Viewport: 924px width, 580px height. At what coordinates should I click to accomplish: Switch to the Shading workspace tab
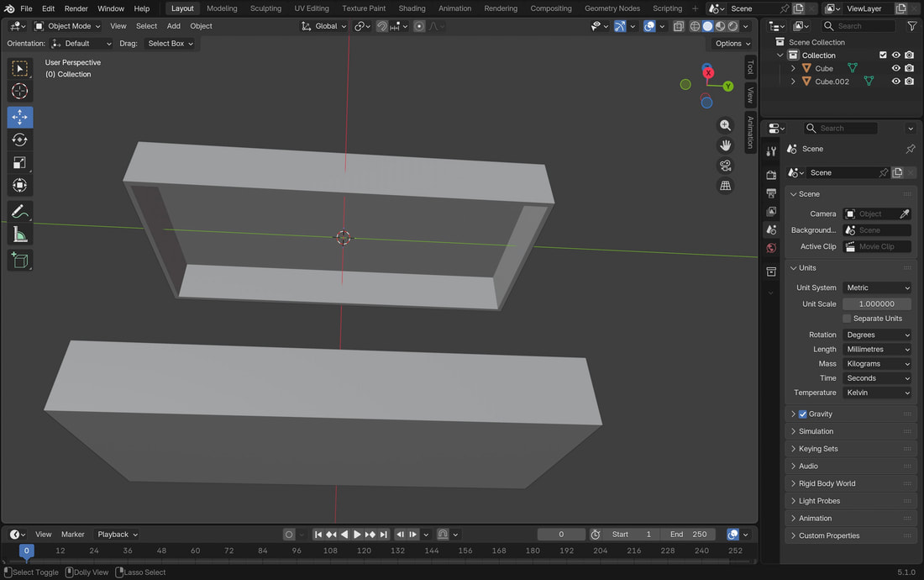[412, 8]
